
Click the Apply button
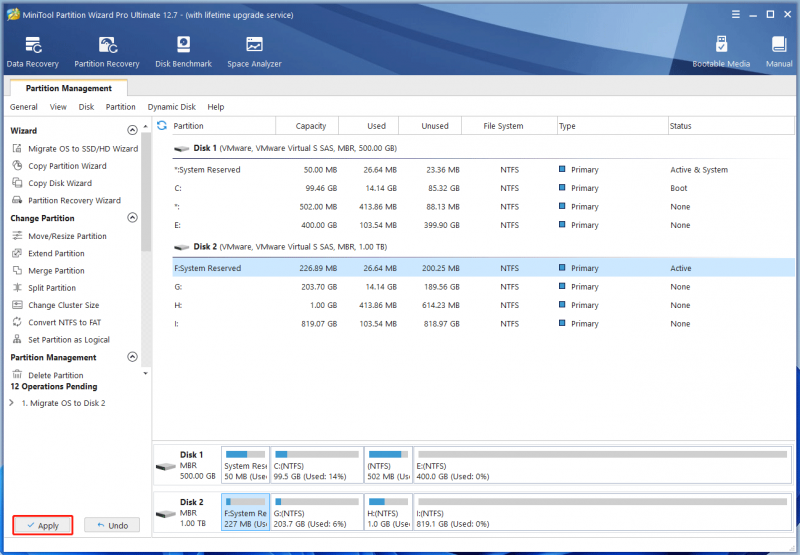(x=43, y=525)
